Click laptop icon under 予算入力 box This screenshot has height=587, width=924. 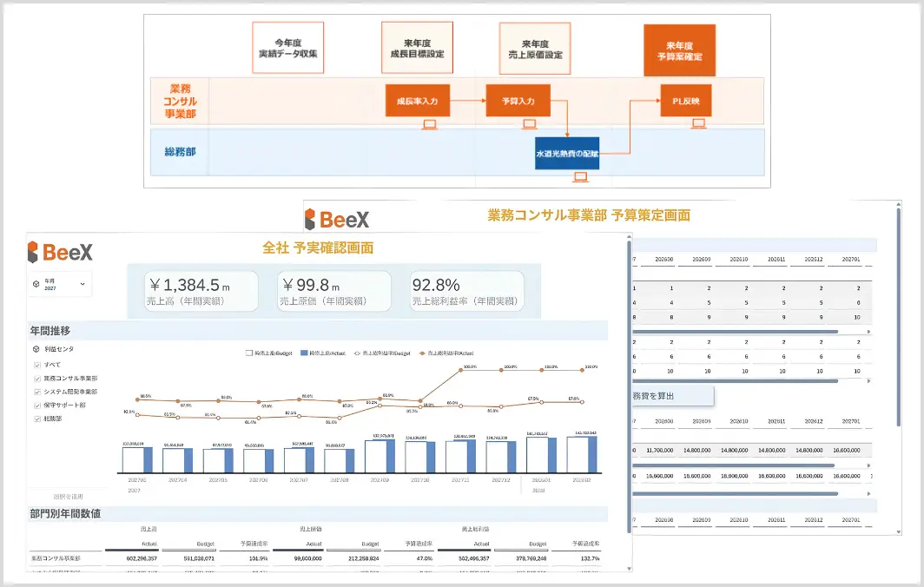pos(530,124)
